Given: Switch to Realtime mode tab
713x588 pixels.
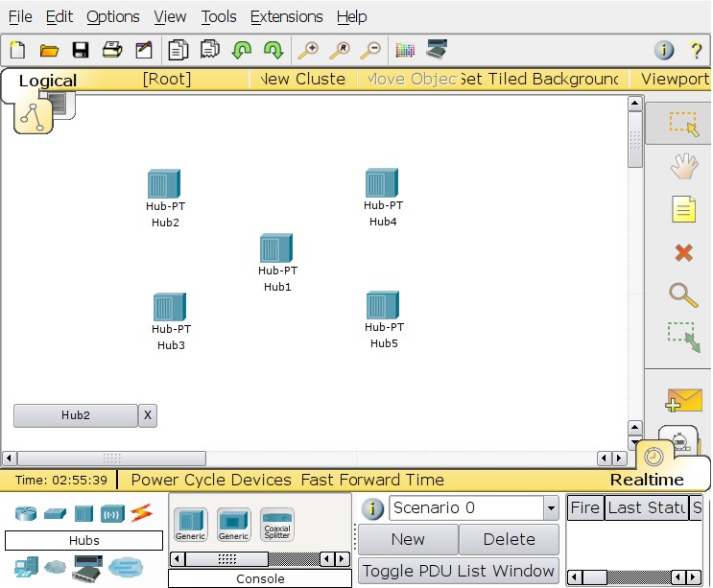Looking at the screenshot, I should click(647, 480).
